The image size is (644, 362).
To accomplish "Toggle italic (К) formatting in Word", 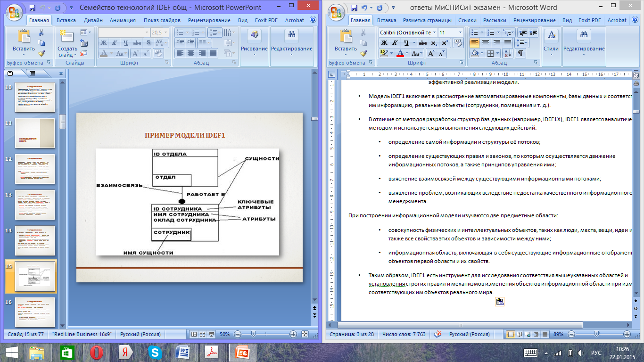I will (396, 43).
